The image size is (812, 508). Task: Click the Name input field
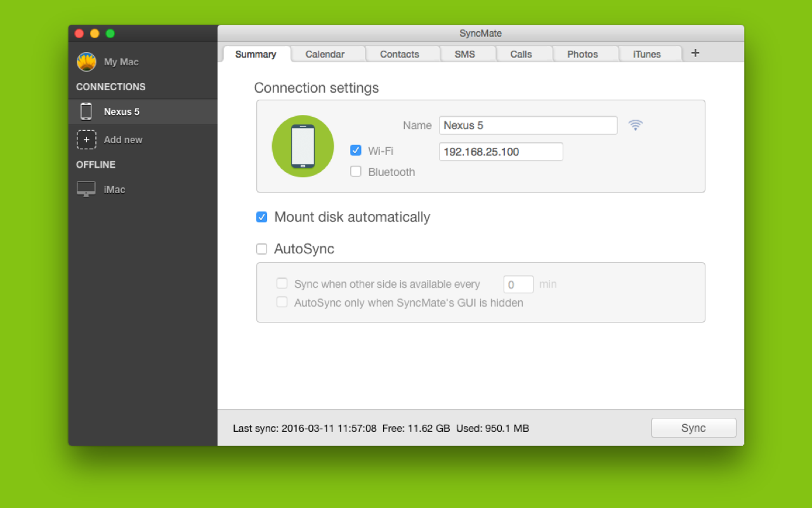click(x=528, y=125)
